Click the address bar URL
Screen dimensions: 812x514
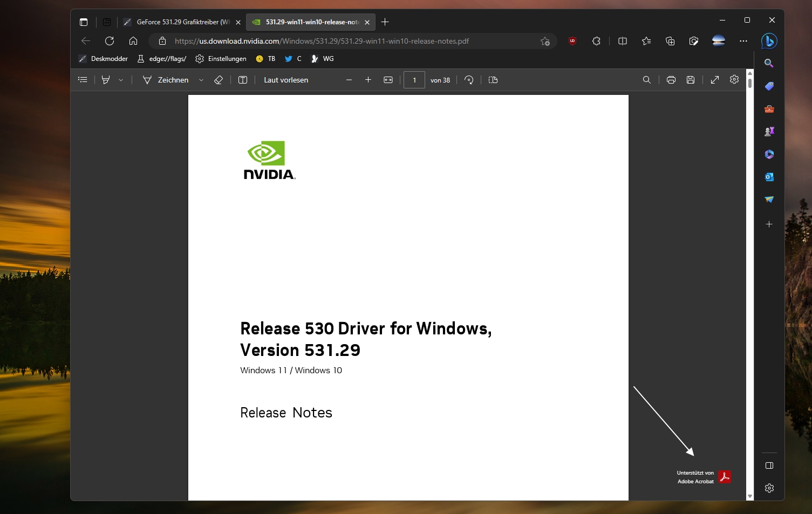tap(322, 41)
